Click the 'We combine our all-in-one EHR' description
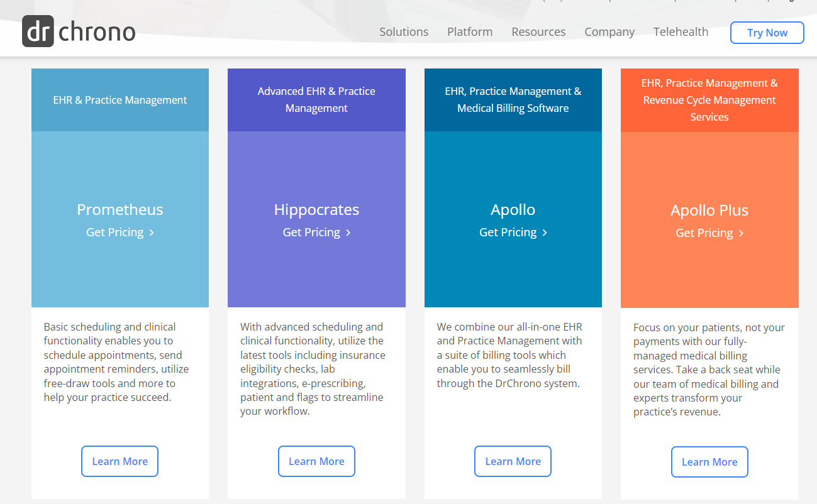Image resolution: width=817 pixels, height=504 pixels. [x=509, y=355]
